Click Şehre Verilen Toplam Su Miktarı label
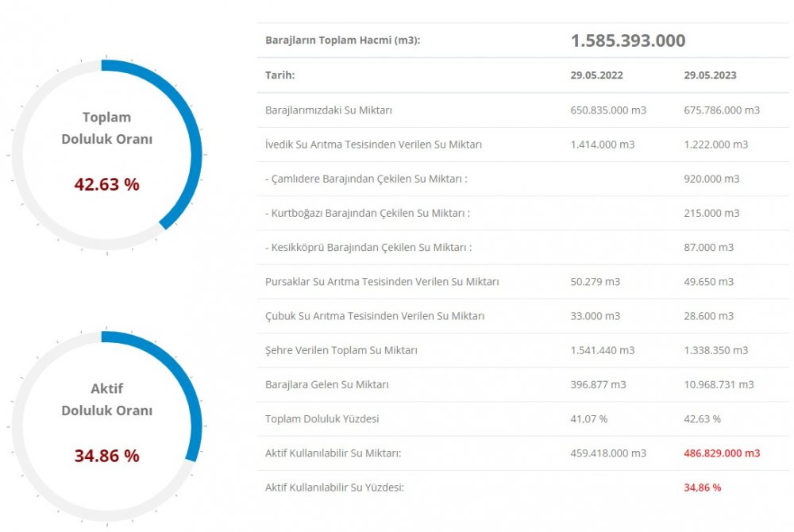The width and height of the screenshot is (794, 532). pos(341,350)
